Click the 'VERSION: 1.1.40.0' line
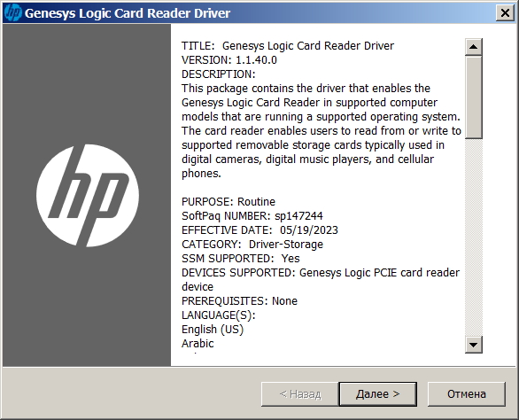 [229, 60]
